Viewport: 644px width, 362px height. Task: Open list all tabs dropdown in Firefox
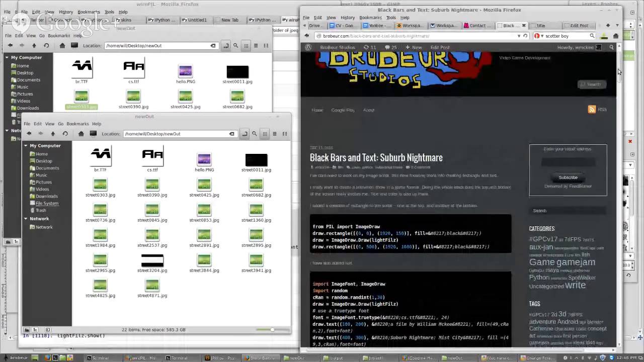point(617,26)
